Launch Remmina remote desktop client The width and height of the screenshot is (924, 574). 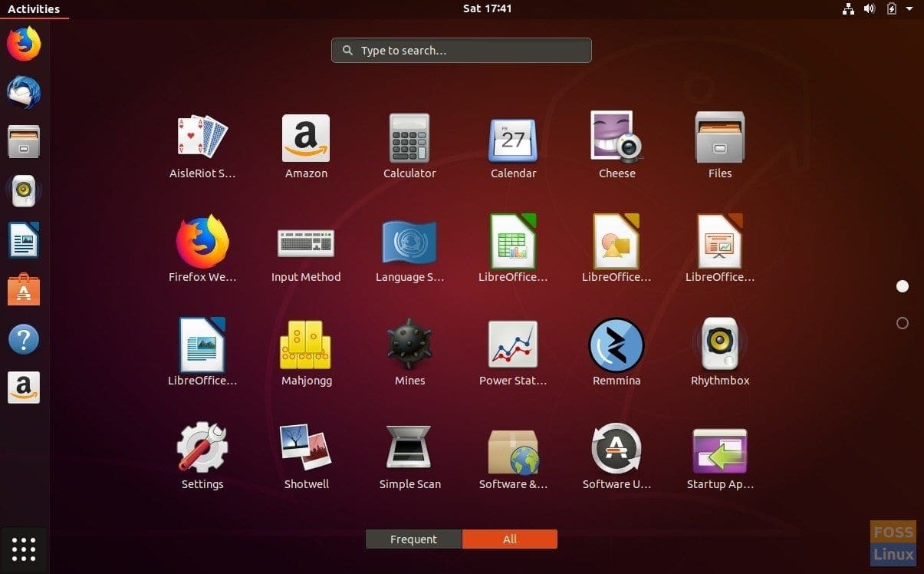[617, 345]
